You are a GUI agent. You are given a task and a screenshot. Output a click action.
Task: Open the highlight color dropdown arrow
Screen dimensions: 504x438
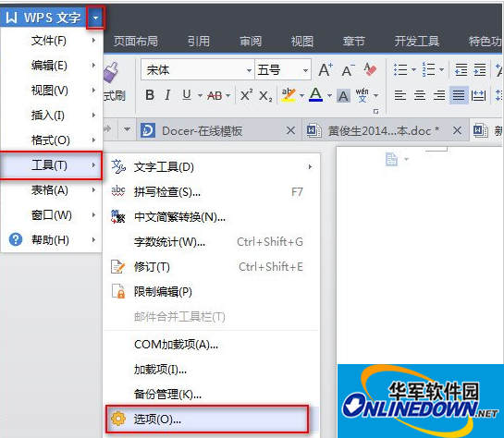point(301,95)
